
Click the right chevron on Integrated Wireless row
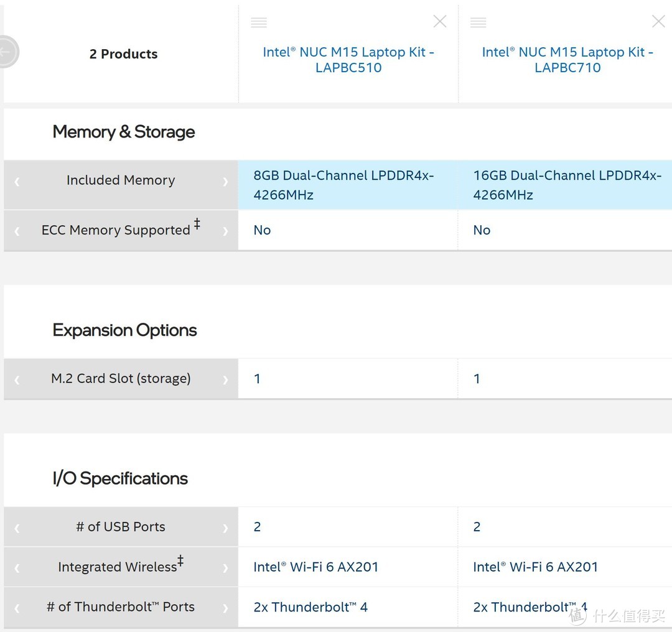[x=225, y=567]
